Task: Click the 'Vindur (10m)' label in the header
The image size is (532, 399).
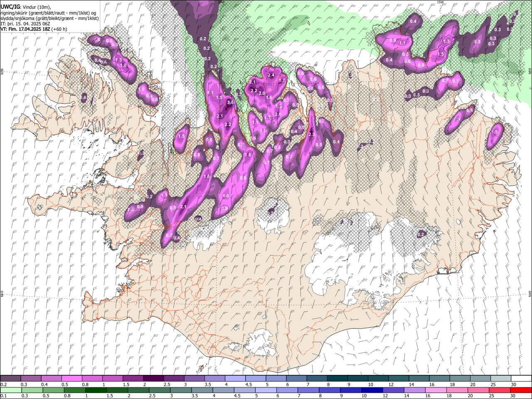Action: coord(36,7)
